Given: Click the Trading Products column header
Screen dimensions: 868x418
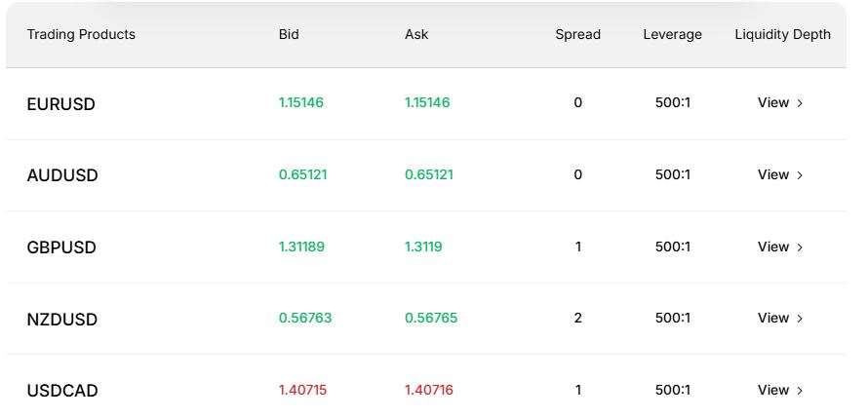Looking at the screenshot, I should [81, 34].
